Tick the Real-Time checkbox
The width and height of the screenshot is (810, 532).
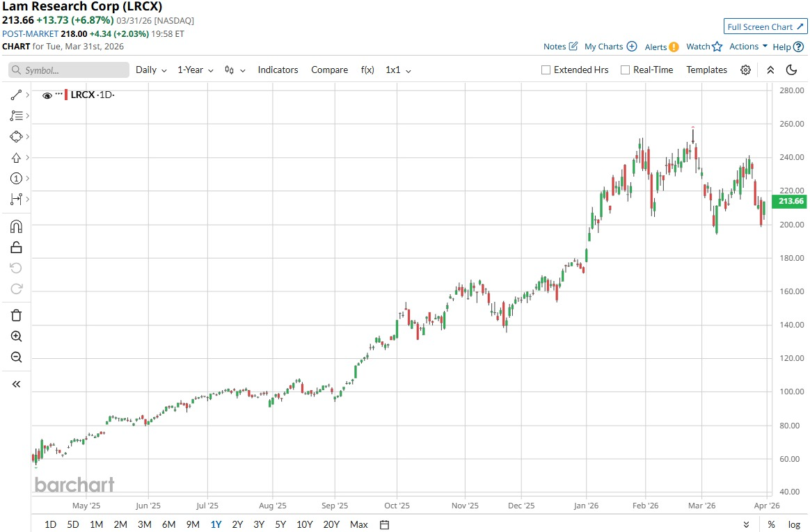625,70
